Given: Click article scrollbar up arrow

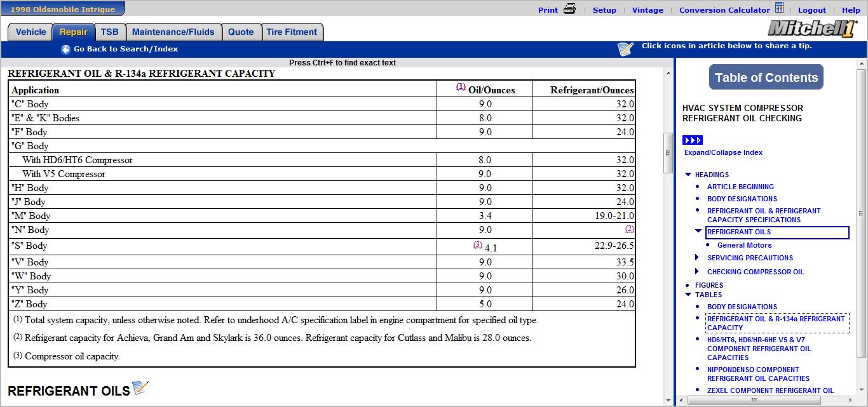Looking at the screenshot, I should (x=668, y=74).
